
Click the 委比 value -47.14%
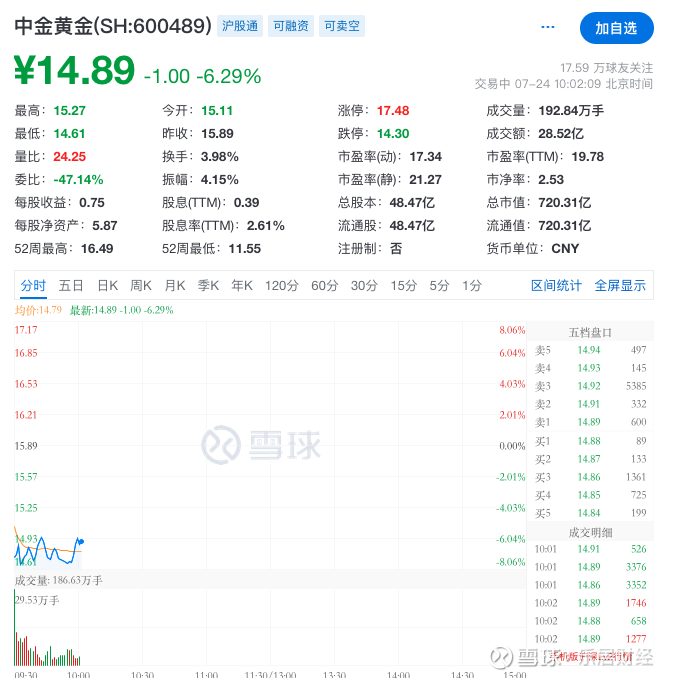(x=78, y=179)
